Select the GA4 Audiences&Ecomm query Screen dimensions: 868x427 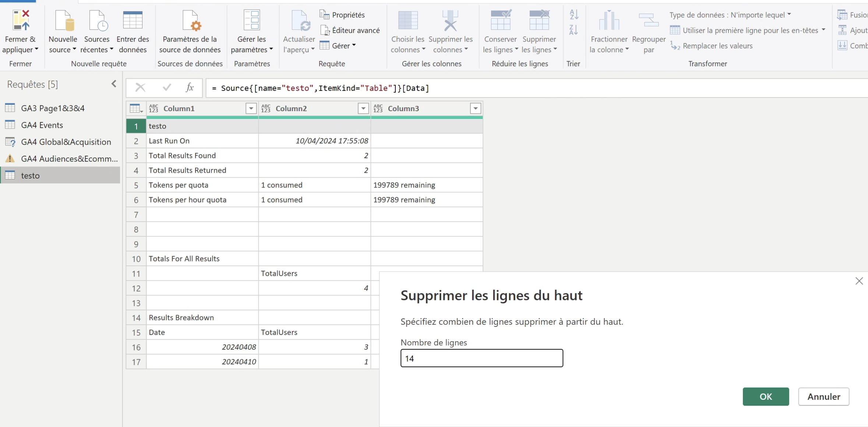(x=69, y=159)
